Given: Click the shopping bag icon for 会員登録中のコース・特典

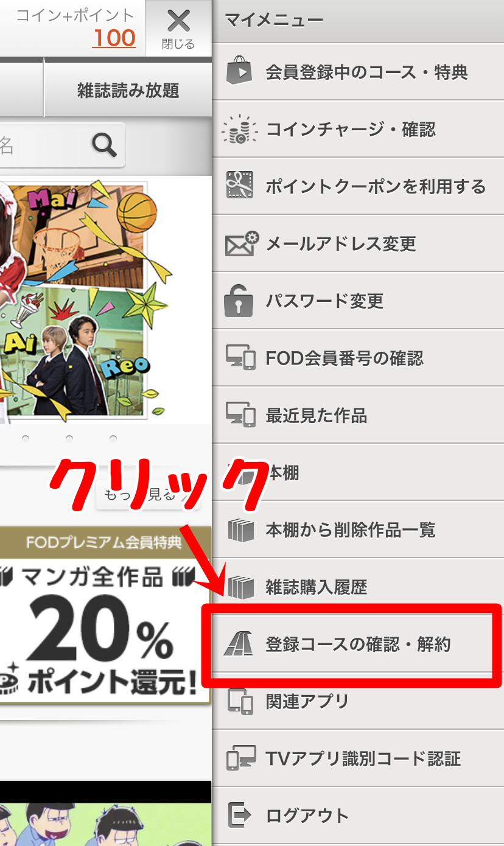Looking at the screenshot, I should click(x=239, y=71).
